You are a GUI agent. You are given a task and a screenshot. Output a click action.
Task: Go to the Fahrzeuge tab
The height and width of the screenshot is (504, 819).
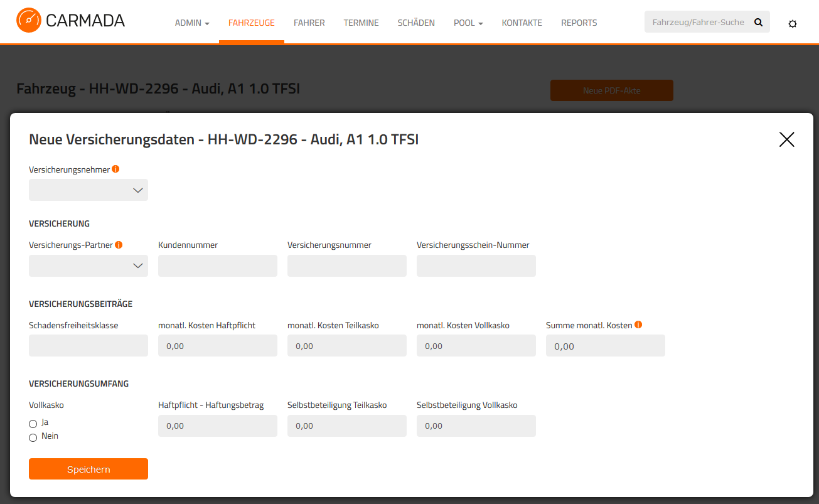252,23
